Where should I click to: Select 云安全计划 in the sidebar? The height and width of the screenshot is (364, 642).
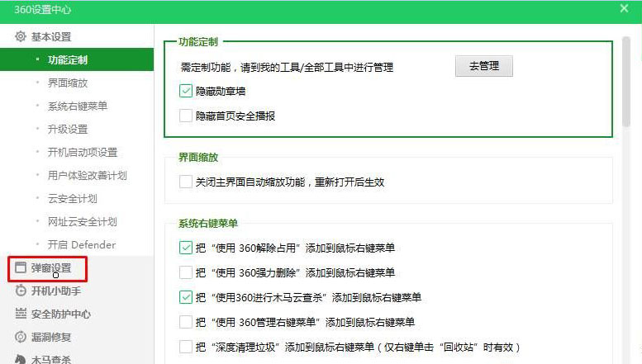73,198
